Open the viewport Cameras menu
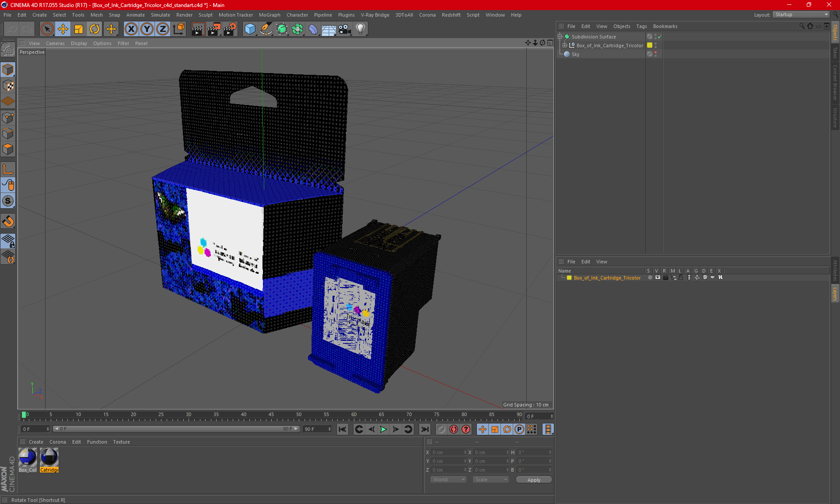This screenshot has width=840, height=504. [55, 43]
